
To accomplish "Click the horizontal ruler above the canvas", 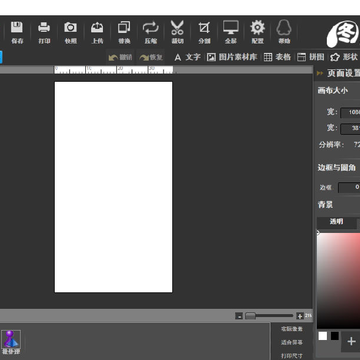I will [114, 70].
